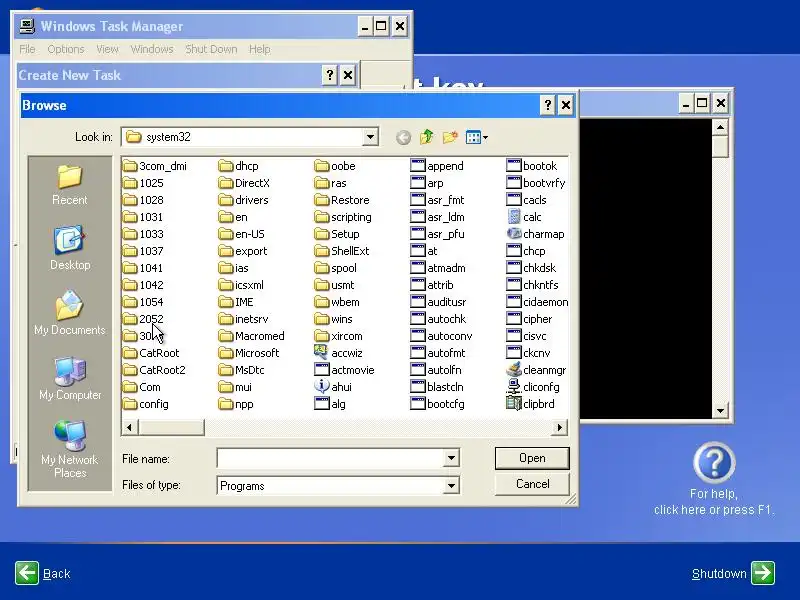Select the arp program file

coord(427,183)
